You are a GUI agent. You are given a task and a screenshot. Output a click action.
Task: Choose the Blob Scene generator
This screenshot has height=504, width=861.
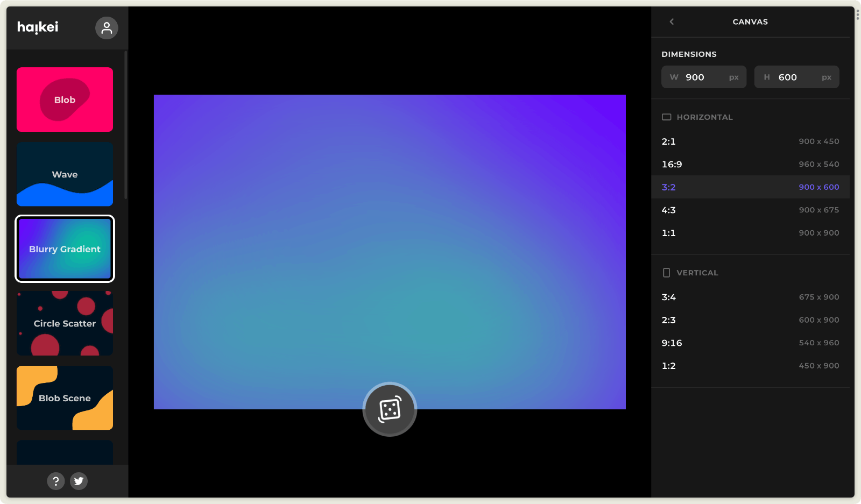(x=65, y=398)
